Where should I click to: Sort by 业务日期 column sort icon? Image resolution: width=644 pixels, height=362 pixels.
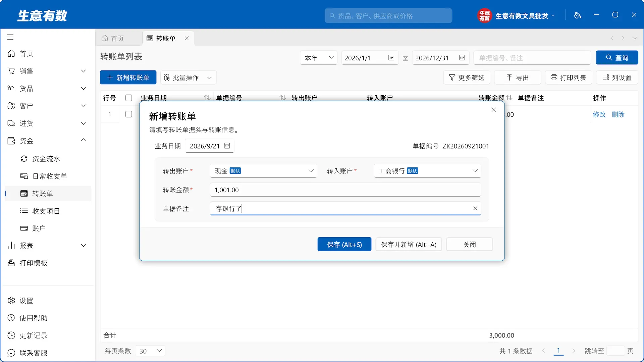(x=207, y=98)
